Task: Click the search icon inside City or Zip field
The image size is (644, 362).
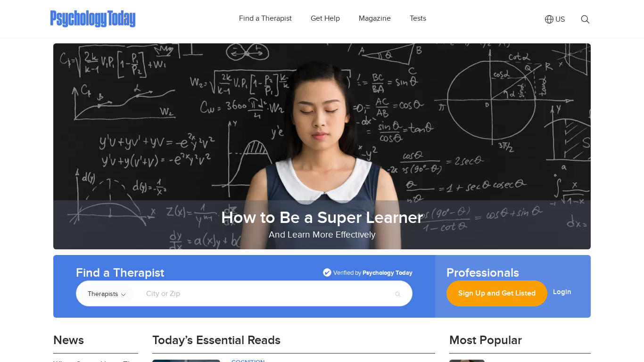Action: tap(397, 294)
